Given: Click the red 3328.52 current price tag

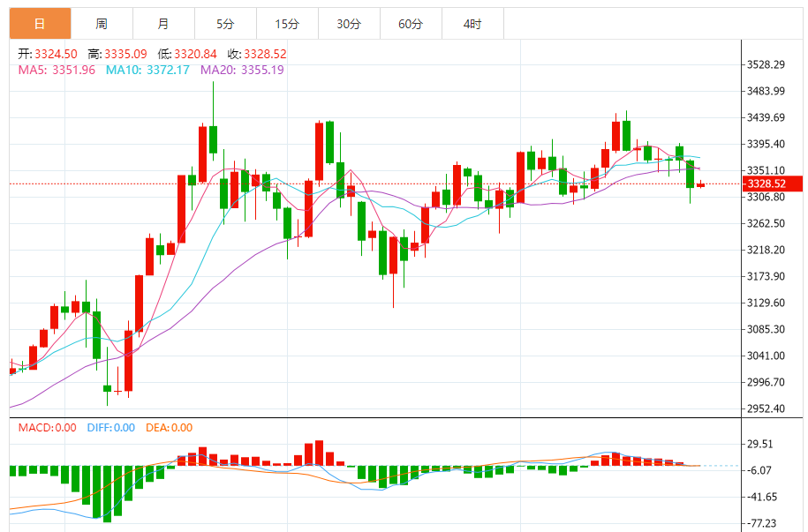Looking at the screenshot, I should [x=772, y=184].
